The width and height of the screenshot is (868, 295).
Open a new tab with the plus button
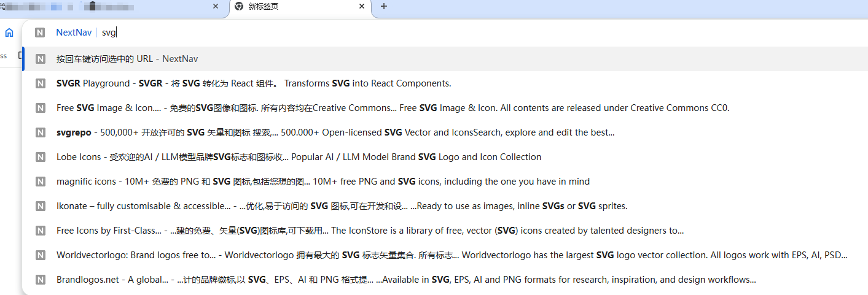click(384, 6)
